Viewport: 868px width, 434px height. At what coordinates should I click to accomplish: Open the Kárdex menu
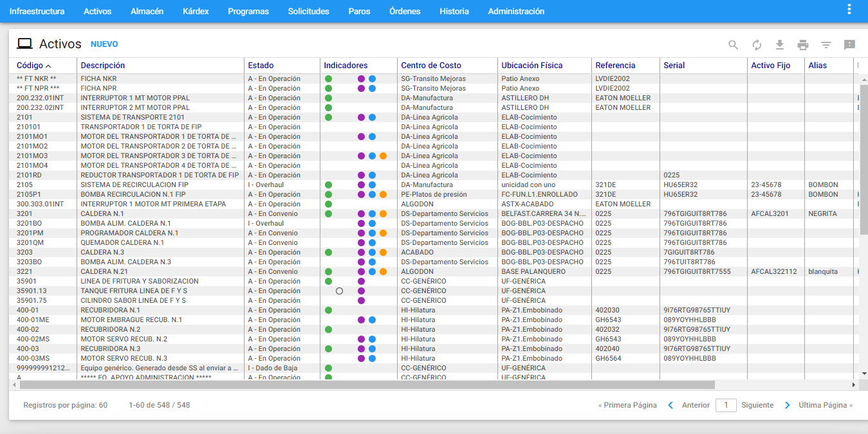pos(196,11)
